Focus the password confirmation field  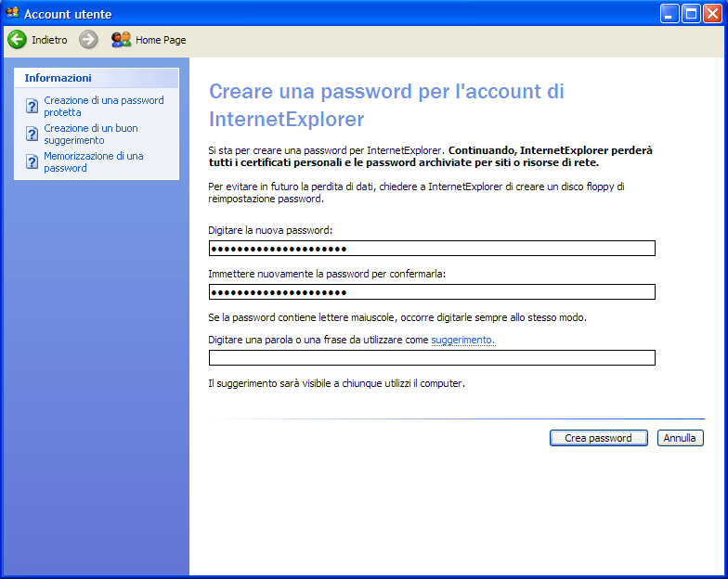(x=432, y=291)
